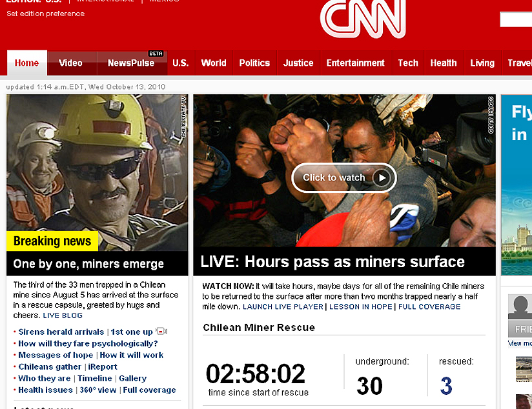Click the CNN logo
532x409 pixels.
(363, 19)
